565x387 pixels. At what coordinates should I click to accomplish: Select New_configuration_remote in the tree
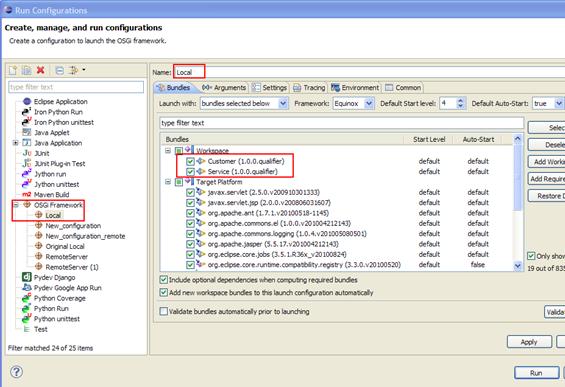(x=85, y=236)
